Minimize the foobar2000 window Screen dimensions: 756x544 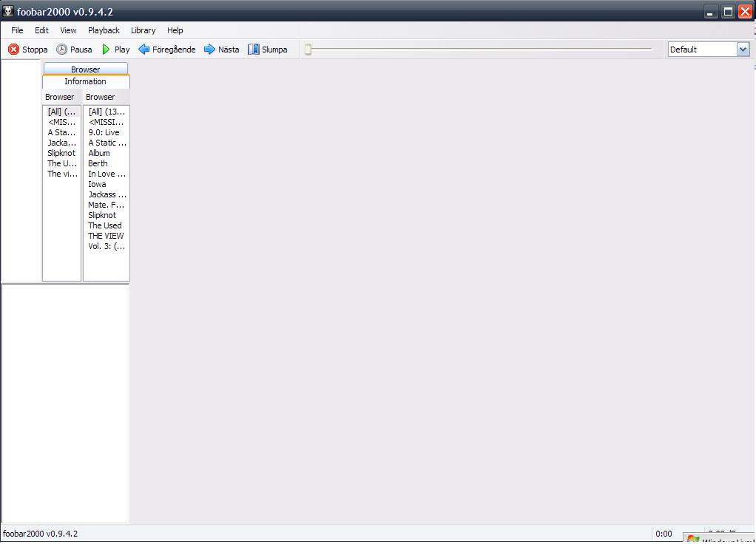709,12
